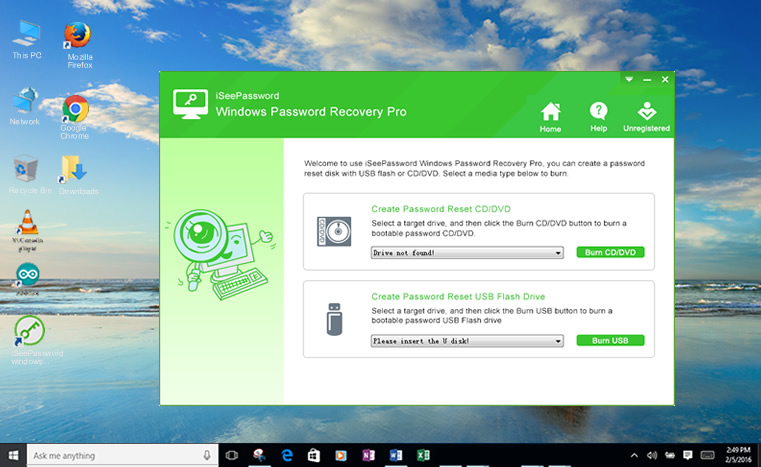The image size is (761, 467).
Task: Open the Home page of iSeePassword
Action: (x=550, y=117)
